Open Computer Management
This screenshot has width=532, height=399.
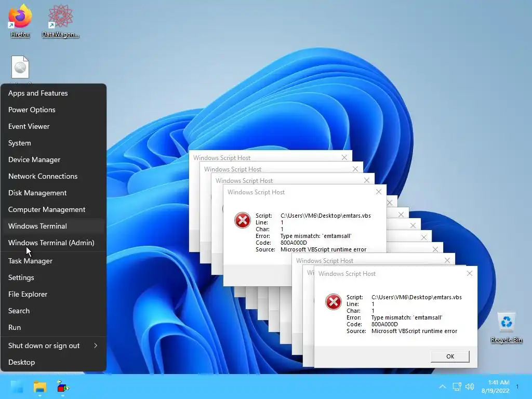click(x=54, y=209)
